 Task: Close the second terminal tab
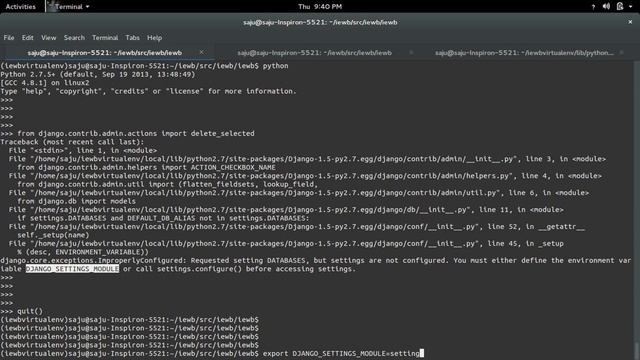coord(411,52)
